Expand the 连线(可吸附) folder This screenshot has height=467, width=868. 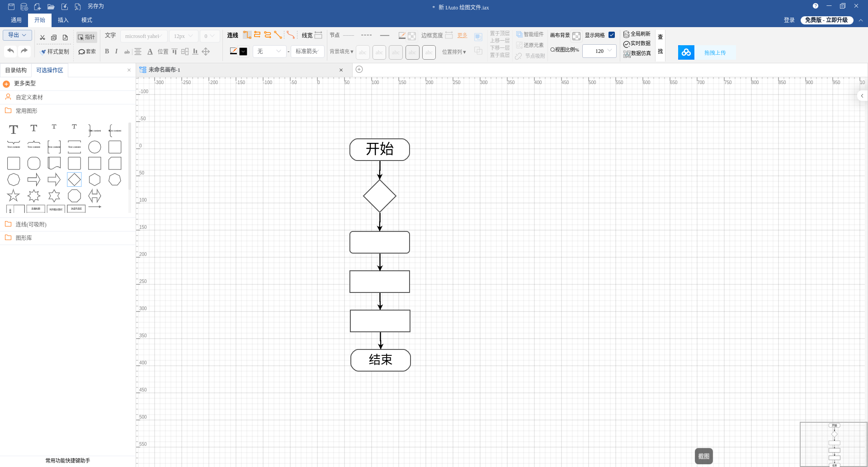coord(31,224)
